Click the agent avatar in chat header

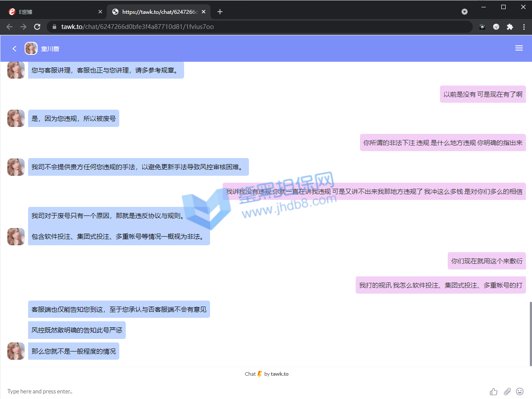point(31,48)
